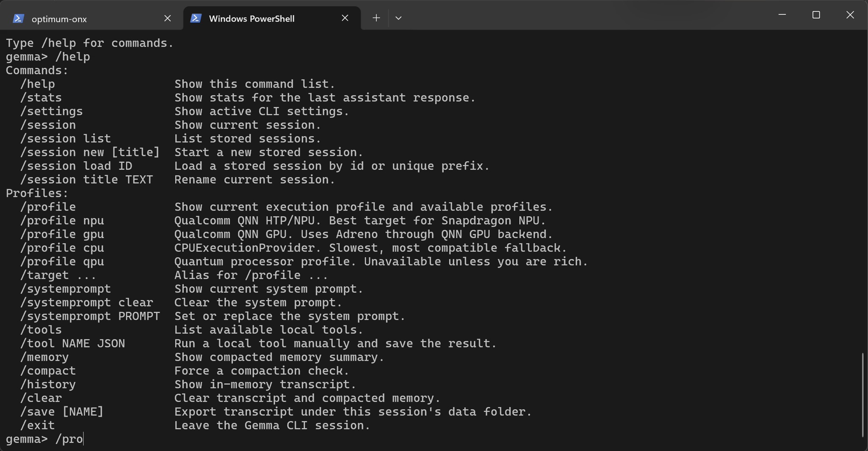Click the /profile cpu command text

coord(62,248)
